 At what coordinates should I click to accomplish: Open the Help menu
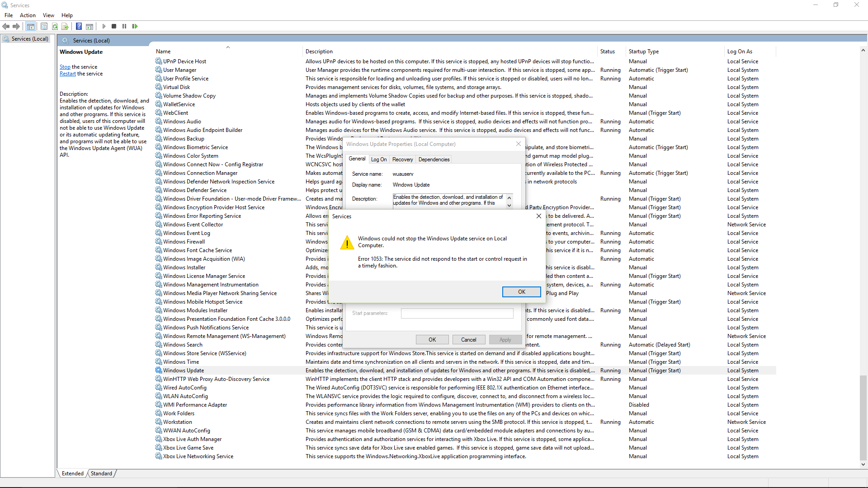click(67, 15)
